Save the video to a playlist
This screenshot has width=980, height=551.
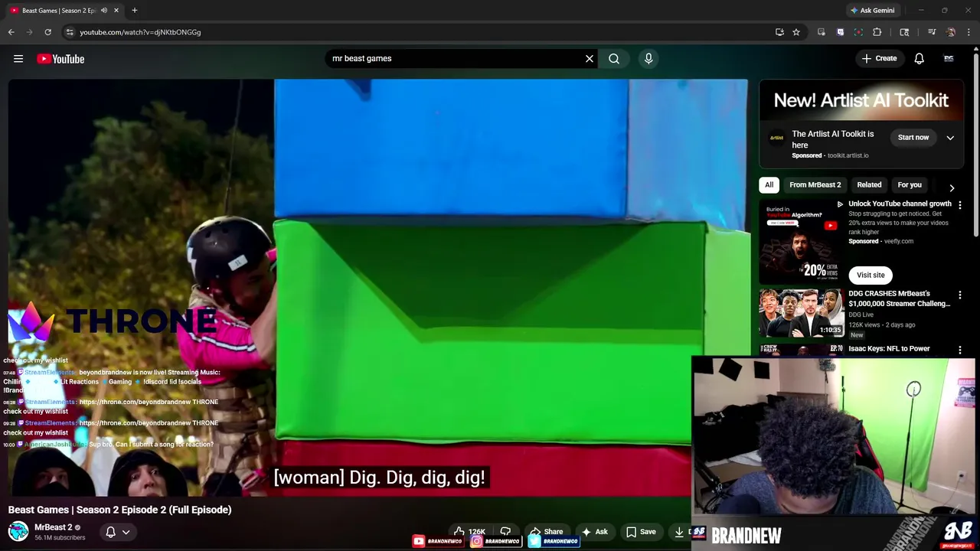click(x=641, y=532)
